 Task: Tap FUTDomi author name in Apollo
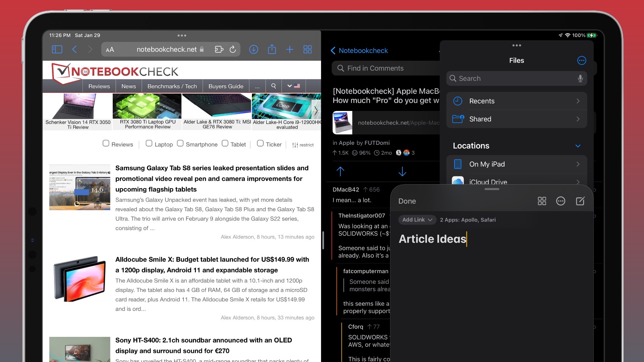pos(377,143)
